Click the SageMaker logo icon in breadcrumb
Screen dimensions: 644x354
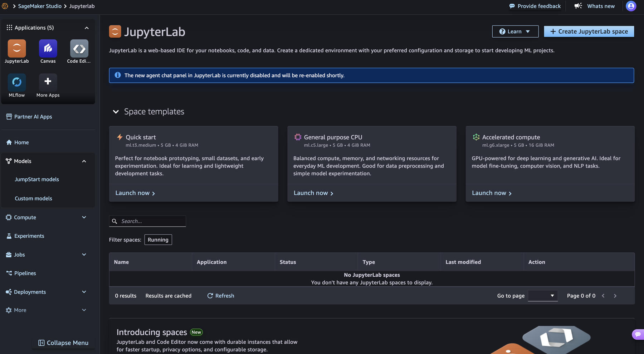point(5,6)
